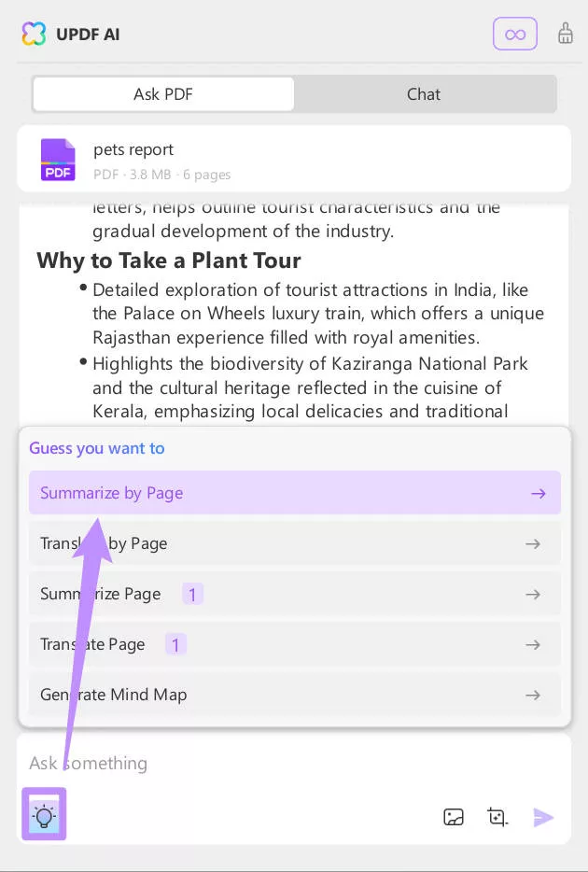This screenshot has width=588, height=872.
Task: Toggle the lightbulb prompt suggestions icon
Action: click(x=44, y=814)
